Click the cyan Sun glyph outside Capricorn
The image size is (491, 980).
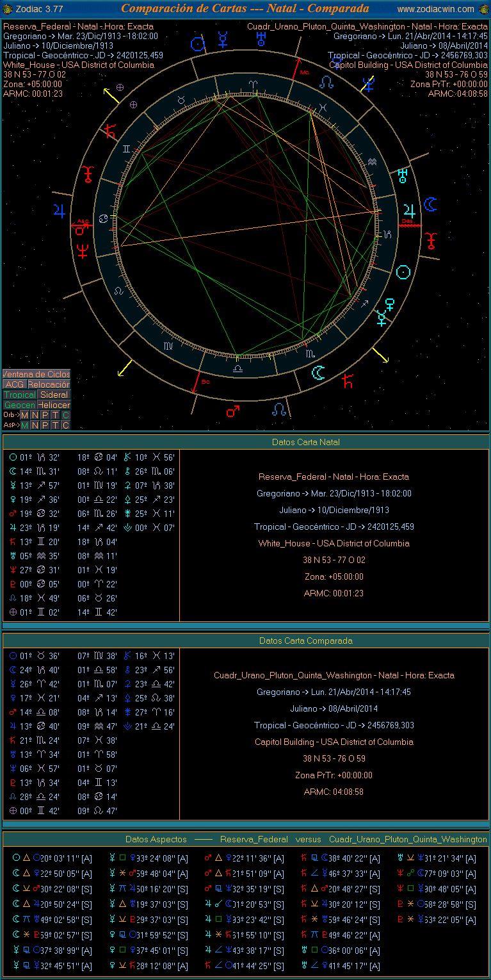[x=403, y=272]
